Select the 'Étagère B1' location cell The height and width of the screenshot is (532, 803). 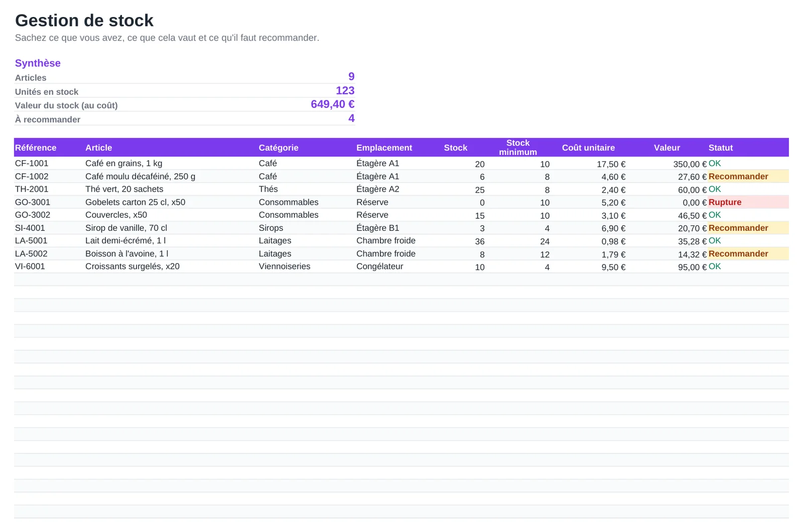(378, 228)
